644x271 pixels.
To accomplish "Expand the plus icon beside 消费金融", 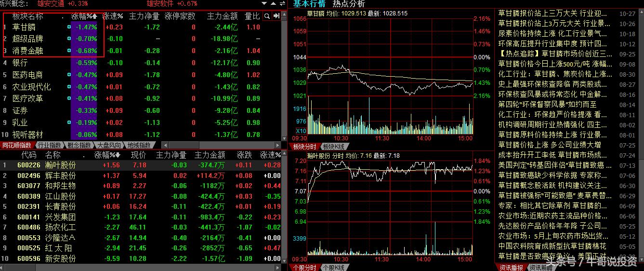I will click(69, 51).
